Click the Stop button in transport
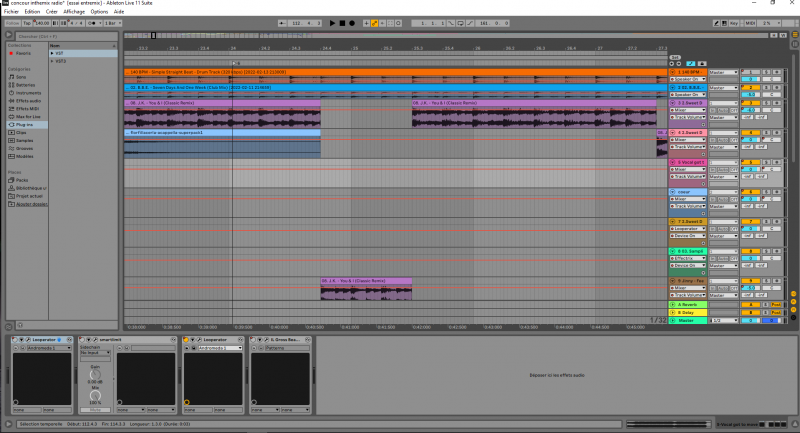 [x=341, y=22]
